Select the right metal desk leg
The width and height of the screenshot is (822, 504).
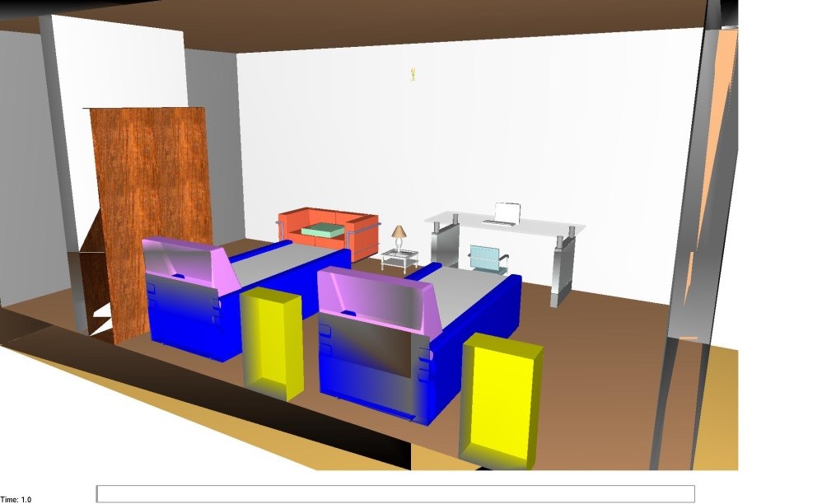561,272
